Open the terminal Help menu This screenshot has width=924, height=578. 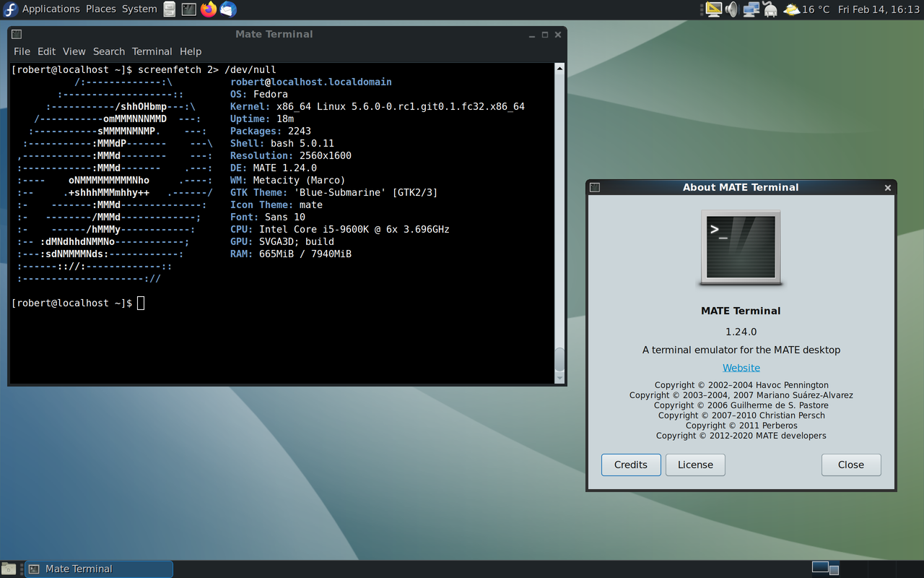pyautogui.click(x=191, y=51)
